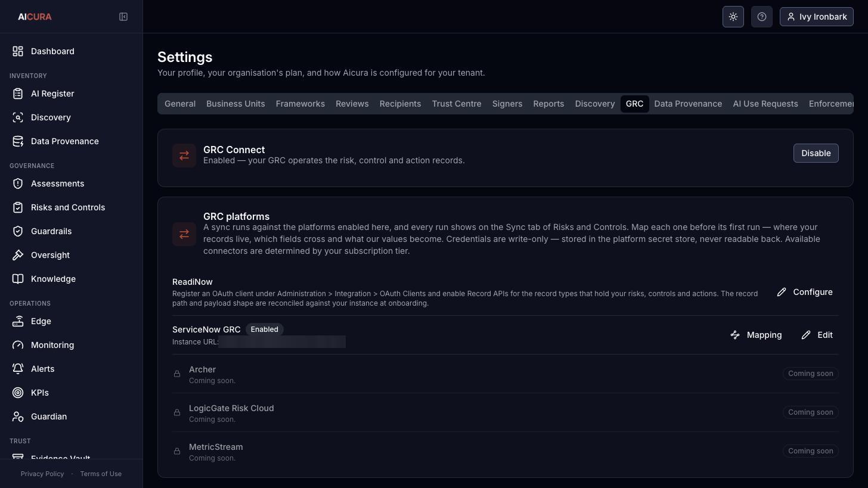Switch to the Reports tab
868x488 pixels.
548,104
